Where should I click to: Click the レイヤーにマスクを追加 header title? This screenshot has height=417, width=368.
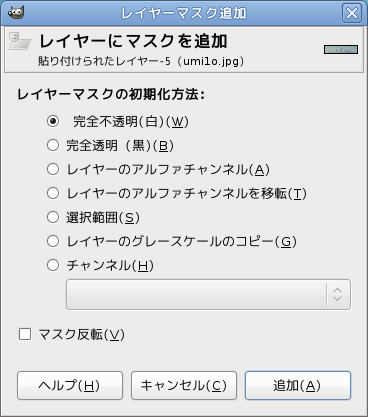click(133, 42)
